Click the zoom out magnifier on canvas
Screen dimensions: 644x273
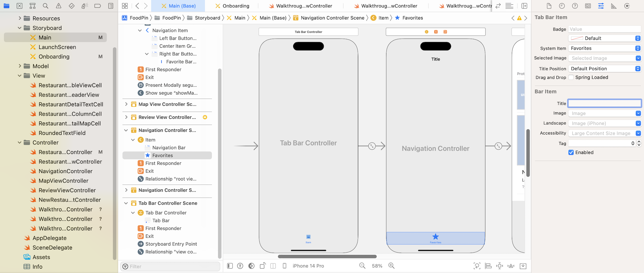click(x=362, y=266)
